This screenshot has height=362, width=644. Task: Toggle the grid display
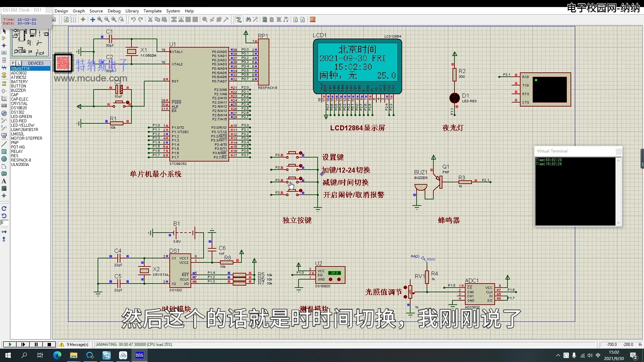click(x=73, y=19)
